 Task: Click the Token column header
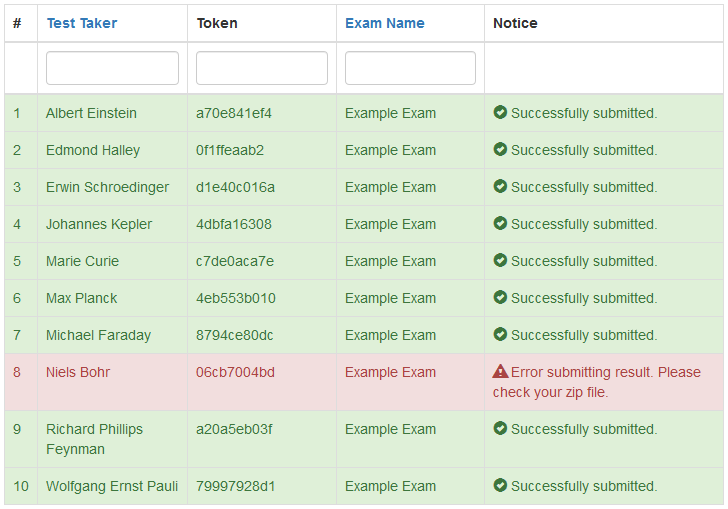pos(217,23)
